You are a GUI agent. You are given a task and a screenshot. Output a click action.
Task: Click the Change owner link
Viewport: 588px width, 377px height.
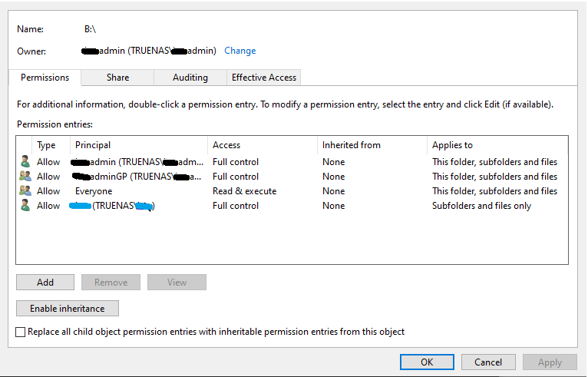coord(240,51)
